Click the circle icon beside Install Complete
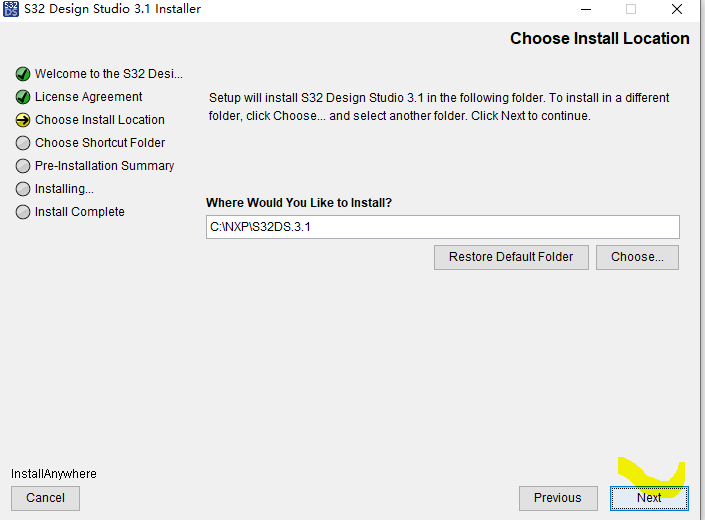Viewport: 705px width, 520px height. [x=23, y=212]
